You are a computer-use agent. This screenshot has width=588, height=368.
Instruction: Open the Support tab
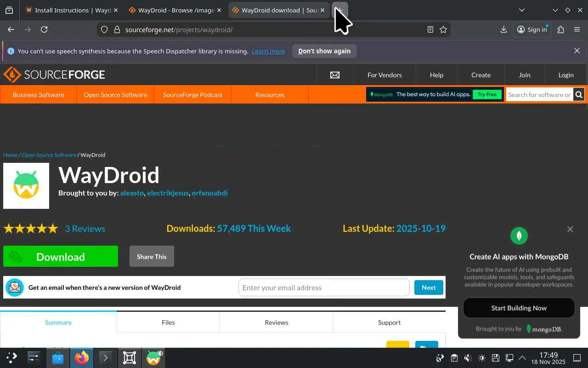tap(390, 322)
